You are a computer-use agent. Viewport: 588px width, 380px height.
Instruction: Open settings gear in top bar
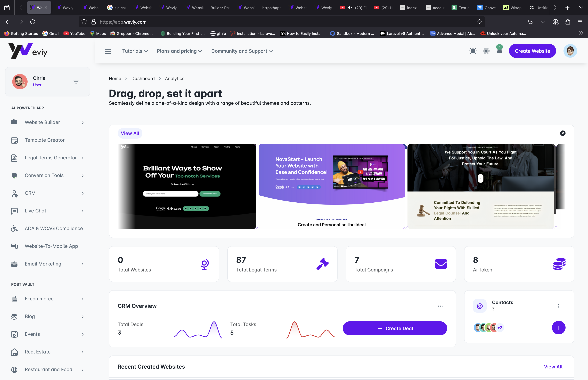(486, 51)
